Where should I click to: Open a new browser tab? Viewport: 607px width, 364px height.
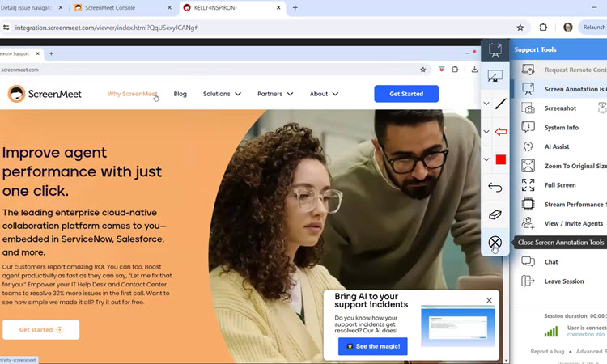pyautogui.click(x=295, y=8)
